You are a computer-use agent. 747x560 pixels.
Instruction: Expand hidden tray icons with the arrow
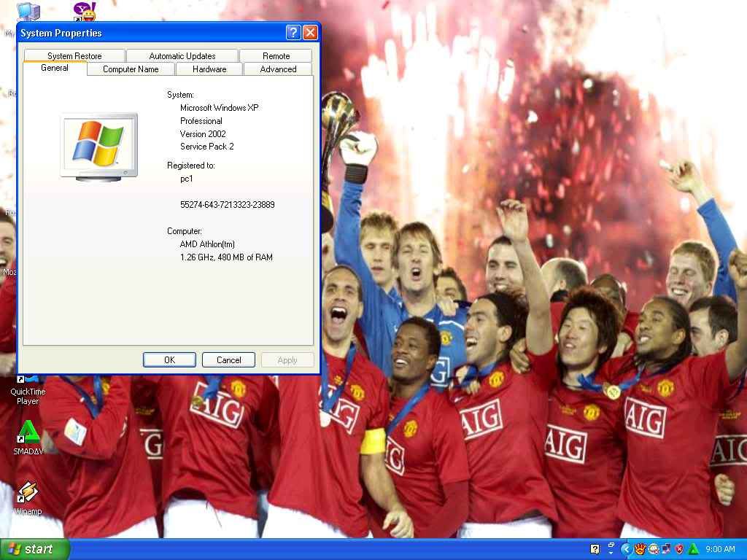626,549
